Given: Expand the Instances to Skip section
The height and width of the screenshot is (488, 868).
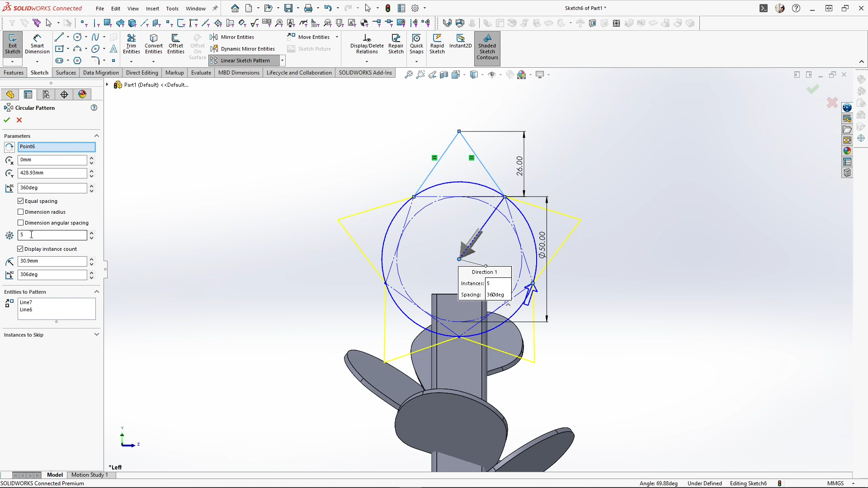Looking at the screenshot, I should click(x=96, y=335).
